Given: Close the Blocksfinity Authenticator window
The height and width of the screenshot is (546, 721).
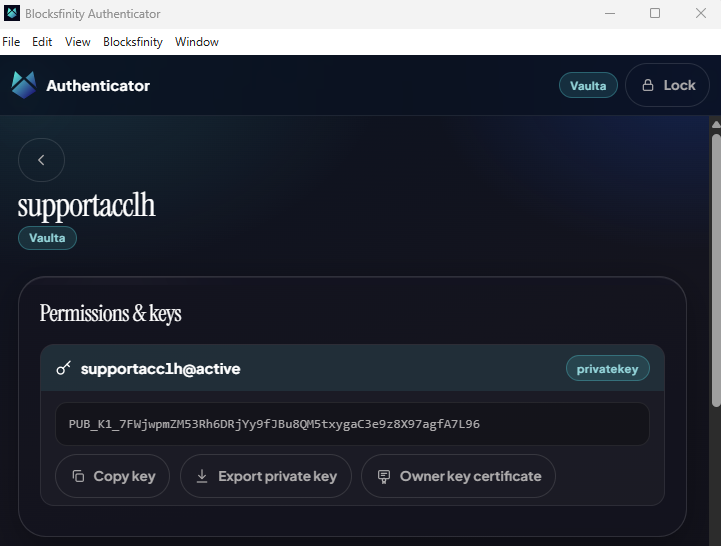Looking at the screenshot, I should coord(701,13).
